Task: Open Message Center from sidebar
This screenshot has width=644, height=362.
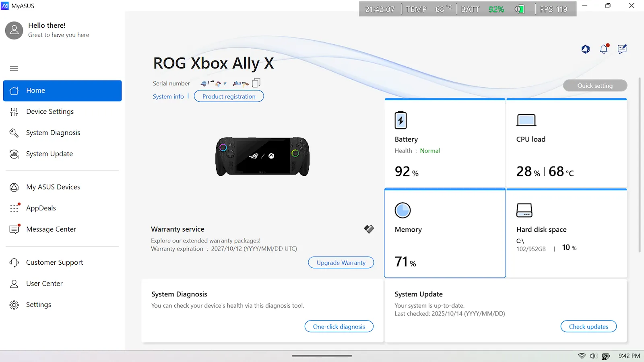Action: click(51, 229)
